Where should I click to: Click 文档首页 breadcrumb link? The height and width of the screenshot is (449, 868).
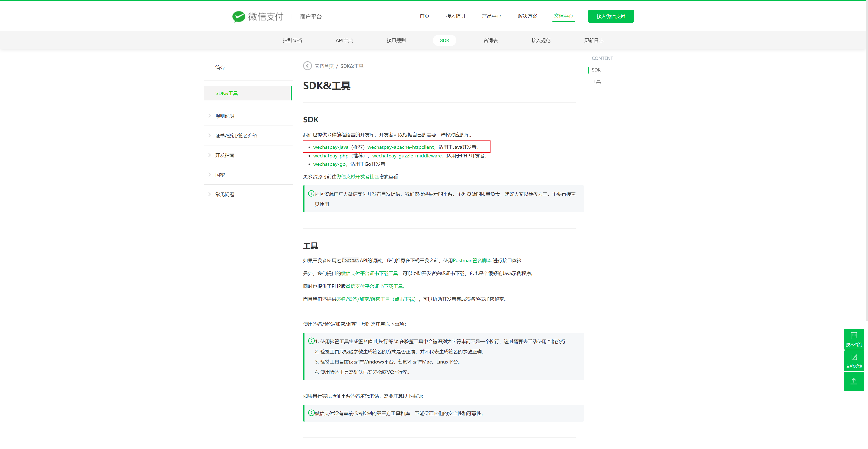pyautogui.click(x=324, y=66)
